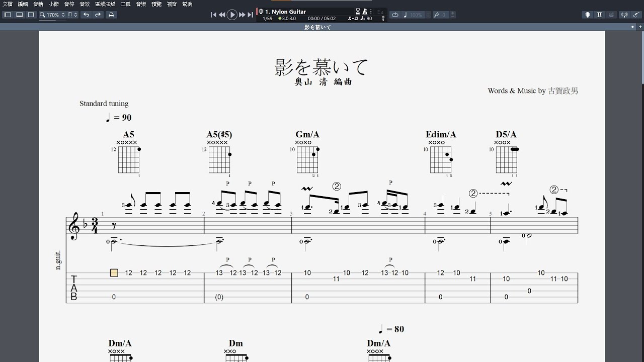Screen dimensions: 644x362
Task: Open the 音軌 menu
Action: click(x=38, y=4)
